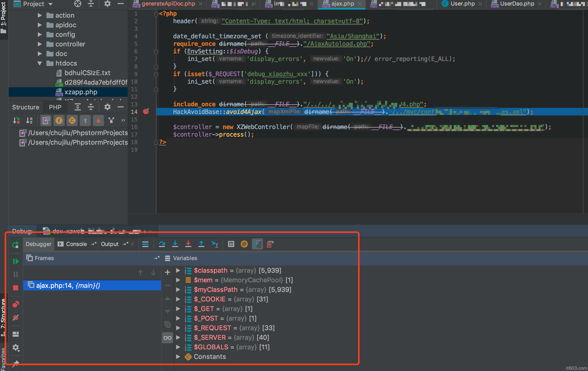
Task: Open View Breakpoints icon
Action: (16, 304)
